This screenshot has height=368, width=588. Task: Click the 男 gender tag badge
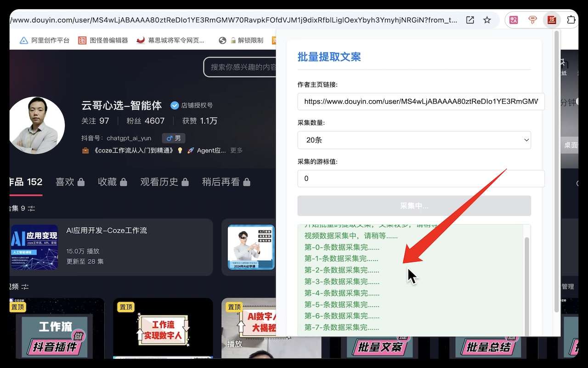point(174,138)
